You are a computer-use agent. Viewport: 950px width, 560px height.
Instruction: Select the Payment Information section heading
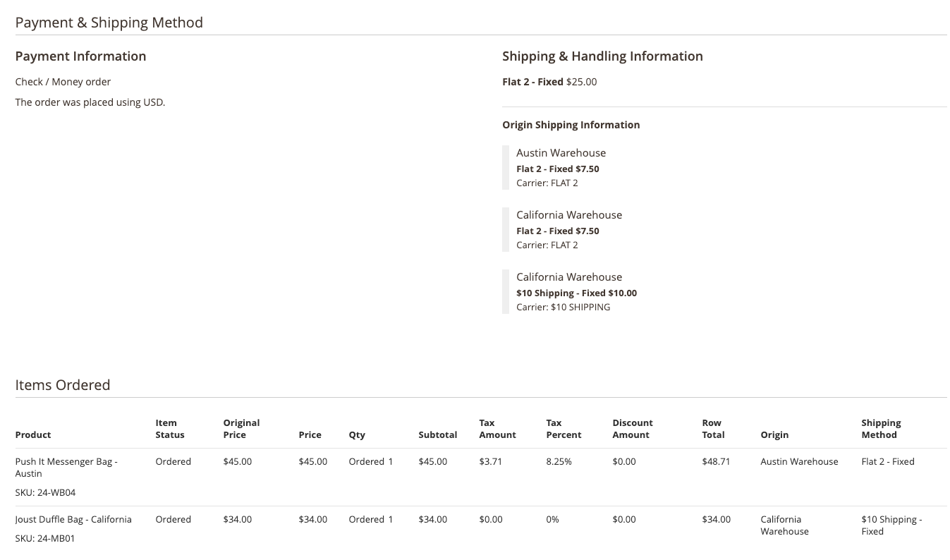(80, 56)
